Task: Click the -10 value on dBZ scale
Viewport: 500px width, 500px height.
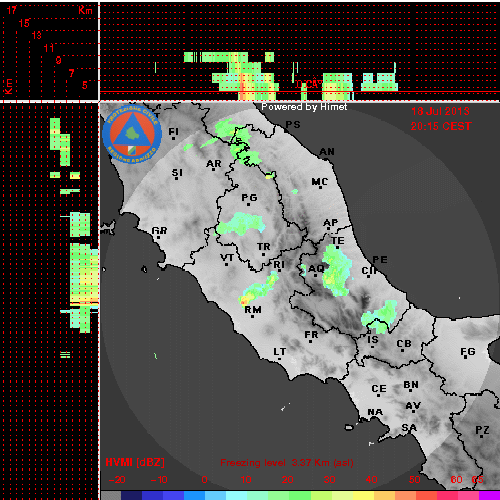Action: point(159,480)
